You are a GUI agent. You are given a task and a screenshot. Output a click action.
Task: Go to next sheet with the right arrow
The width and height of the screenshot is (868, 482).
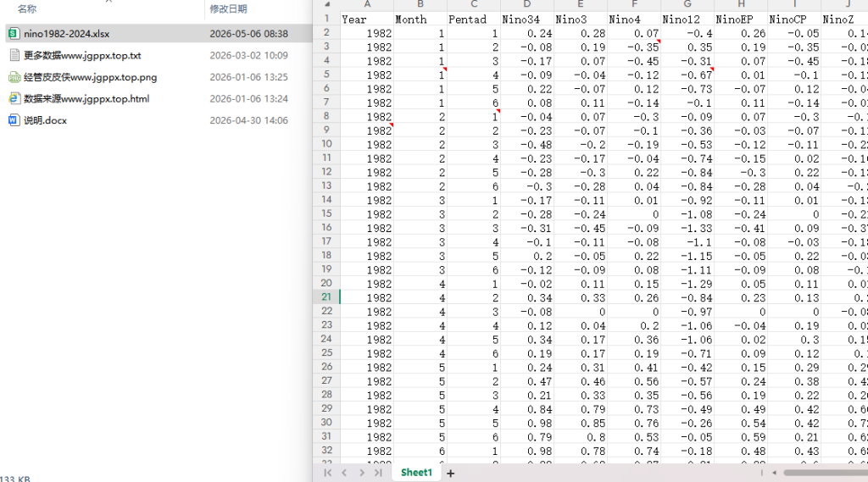point(361,473)
